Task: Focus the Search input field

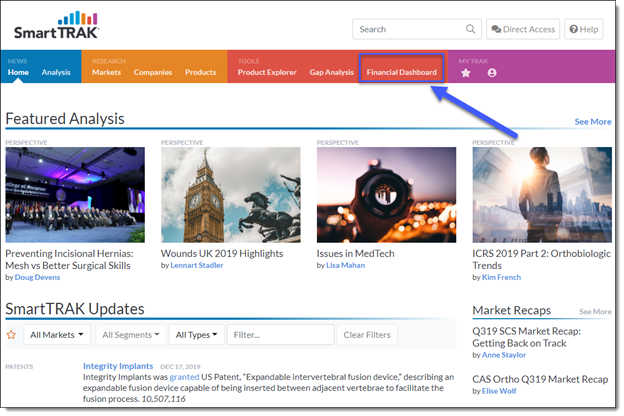Action: point(417,29)
